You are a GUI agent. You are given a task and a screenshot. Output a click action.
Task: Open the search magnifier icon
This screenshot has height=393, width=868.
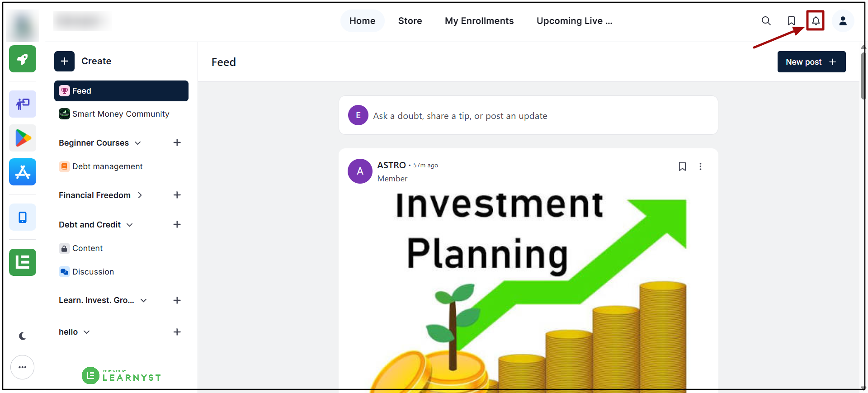tap(766, 21)
